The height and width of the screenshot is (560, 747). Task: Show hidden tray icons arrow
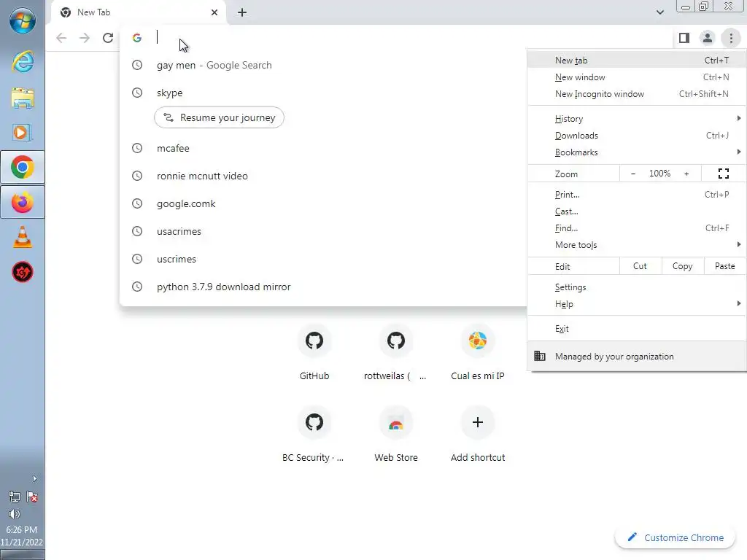click(x=34, y=478)
